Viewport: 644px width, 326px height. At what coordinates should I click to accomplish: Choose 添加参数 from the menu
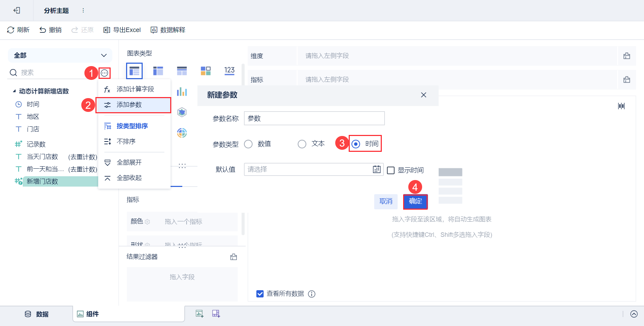pos(134,105)
